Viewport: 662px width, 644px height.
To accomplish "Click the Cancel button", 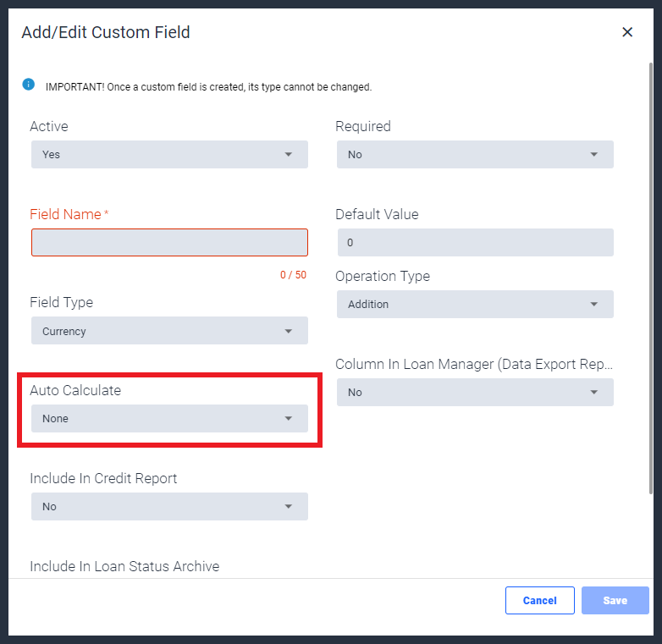I will coord(539,600).
